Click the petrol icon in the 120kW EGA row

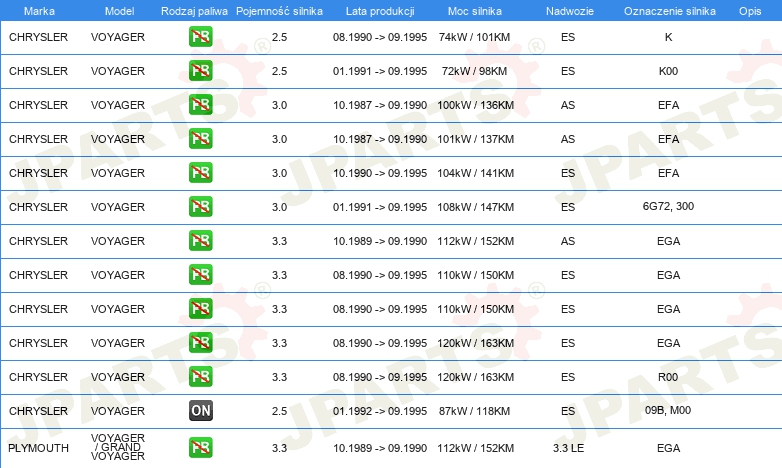(x=200, y=342)
